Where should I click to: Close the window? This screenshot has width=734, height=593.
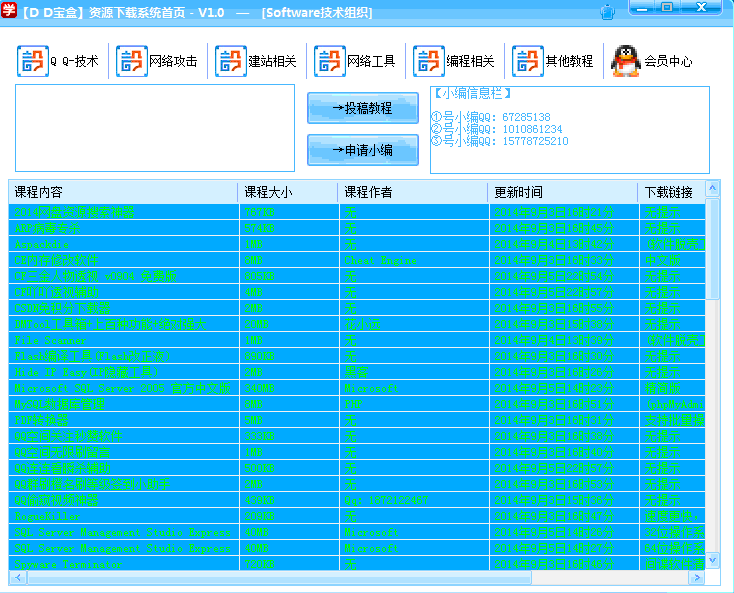point(700,8)
